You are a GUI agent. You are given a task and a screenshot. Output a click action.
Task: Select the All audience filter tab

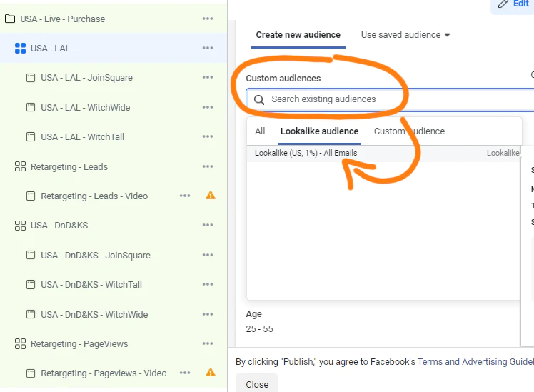260,131
